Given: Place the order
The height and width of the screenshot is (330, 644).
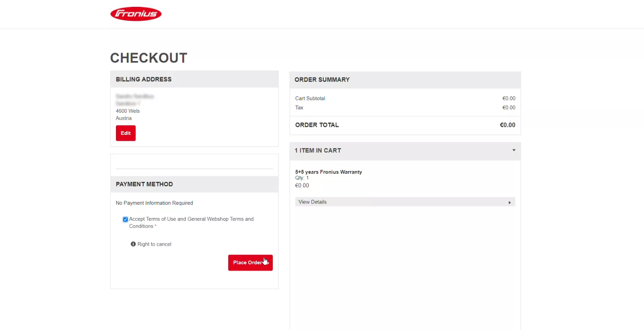Looking at the screenshot, I should [x=250, y=263].
